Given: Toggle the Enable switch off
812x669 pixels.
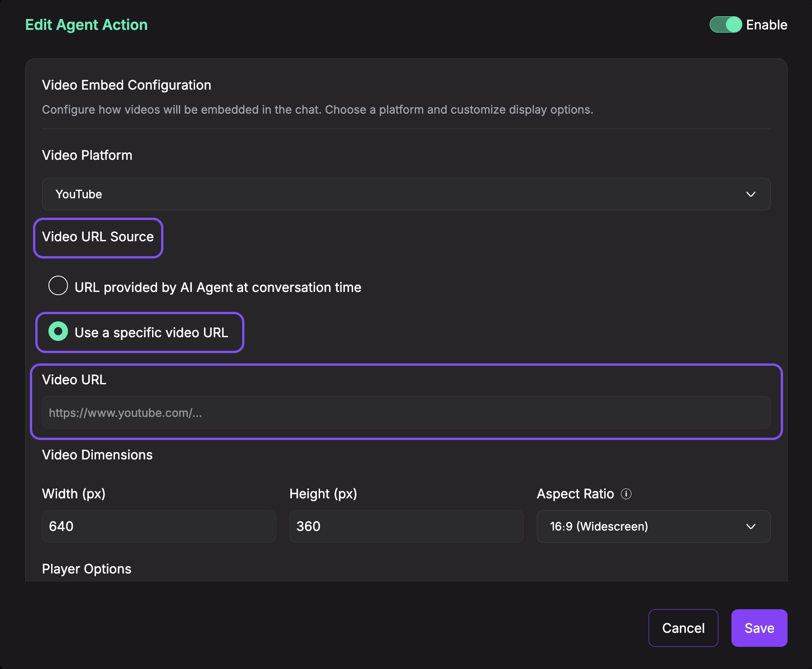Looking at the screenshot, I should pos(725,24).
